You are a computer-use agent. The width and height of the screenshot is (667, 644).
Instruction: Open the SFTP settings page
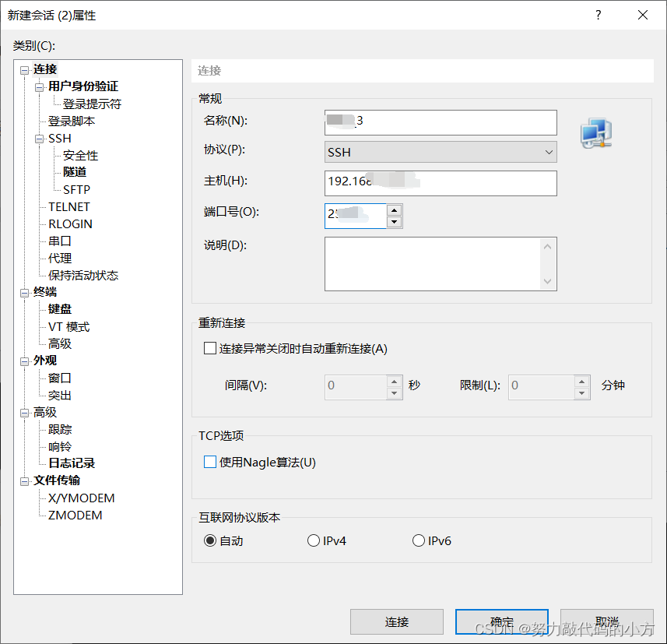coord(75,189)
